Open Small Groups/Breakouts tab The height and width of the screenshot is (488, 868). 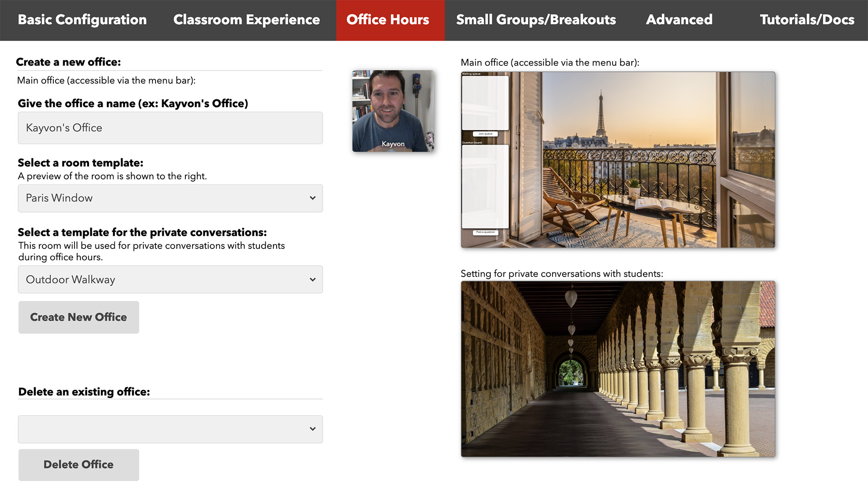[536, 20]
